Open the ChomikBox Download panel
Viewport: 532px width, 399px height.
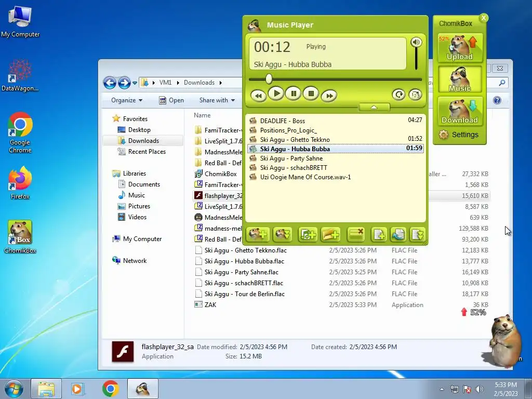tap(460, 111)
